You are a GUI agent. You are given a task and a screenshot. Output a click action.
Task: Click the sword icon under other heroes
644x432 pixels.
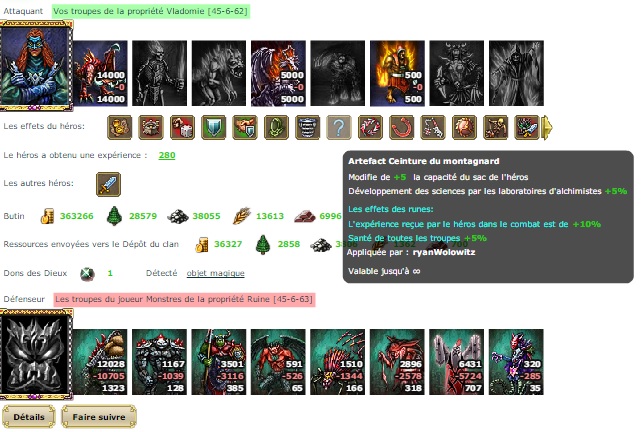108,184
